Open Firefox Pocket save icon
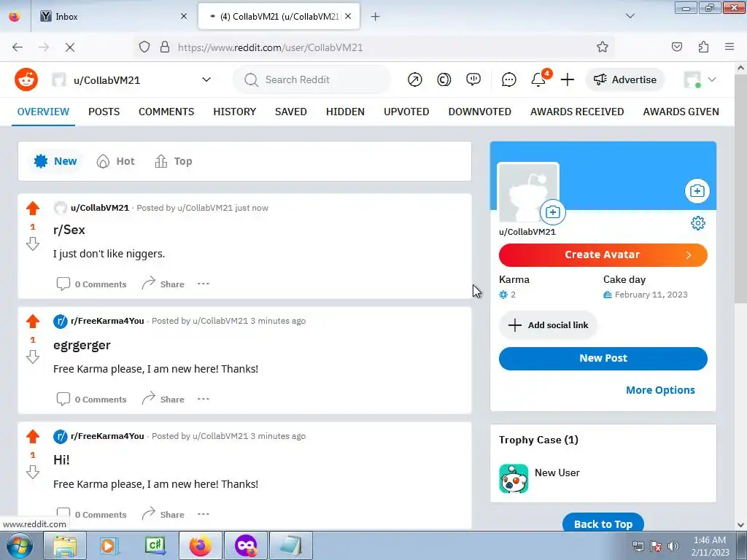The height and width of the screenshot is (560, 747). pos(676,47)
